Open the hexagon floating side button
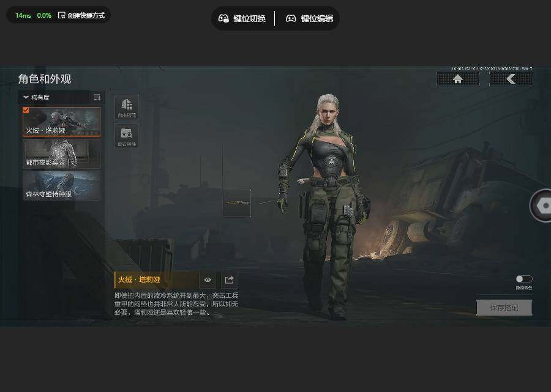 click(x=542, y=205)
